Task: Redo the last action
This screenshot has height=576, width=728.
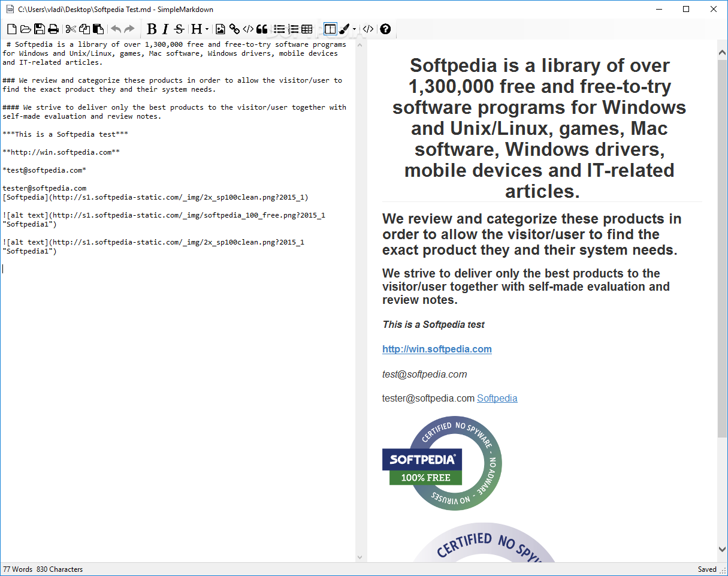Action: click(x=129, y=29)
